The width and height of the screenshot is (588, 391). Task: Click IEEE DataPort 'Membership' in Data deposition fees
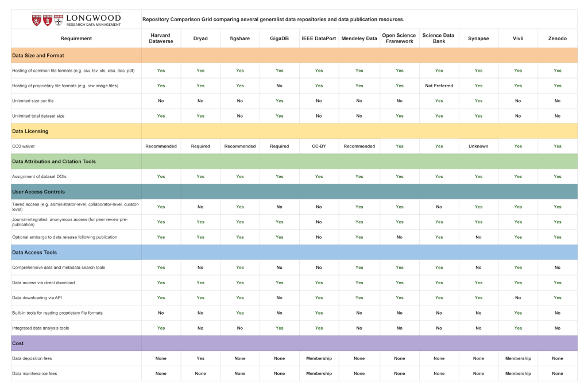click(x=319, y=358)
